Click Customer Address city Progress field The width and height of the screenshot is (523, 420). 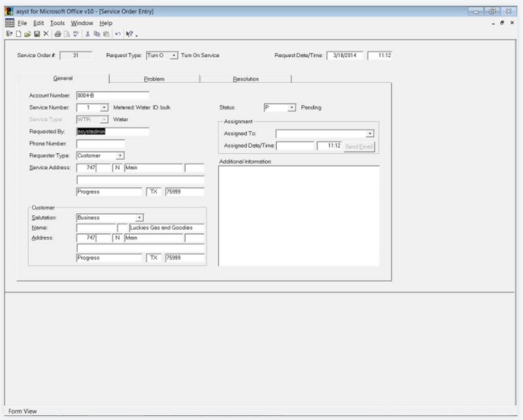pyautogui.click(x=109, y=258)
